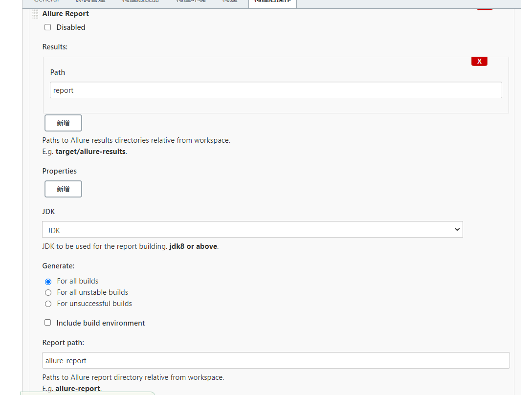Open the JDK dropdown
The height and width of the screenshot is (395, 532).
pyautogui.click(x=252, y=229)
